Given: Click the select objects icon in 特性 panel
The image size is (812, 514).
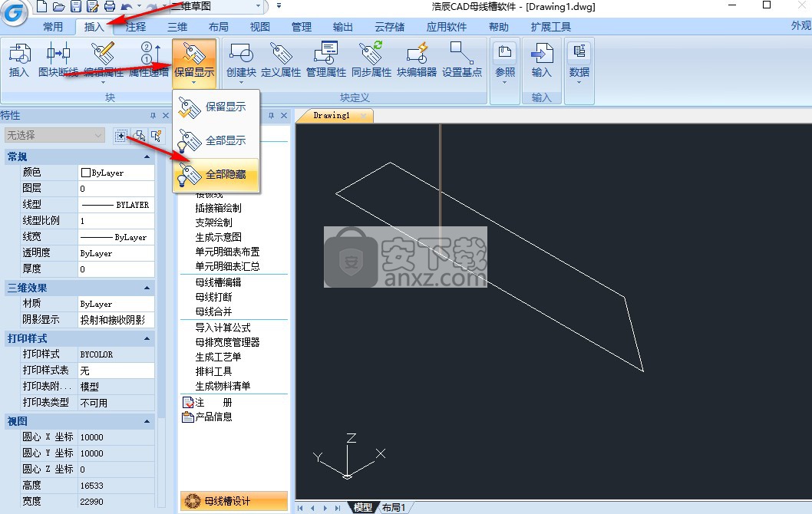Looking at the screenshot, I should coord(139,136).
